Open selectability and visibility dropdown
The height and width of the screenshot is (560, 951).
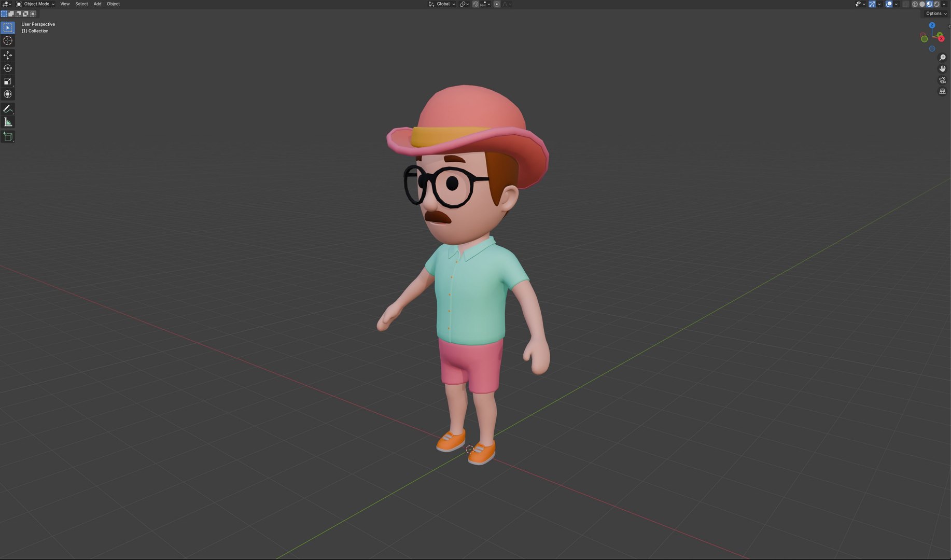(x=860, y=4)
